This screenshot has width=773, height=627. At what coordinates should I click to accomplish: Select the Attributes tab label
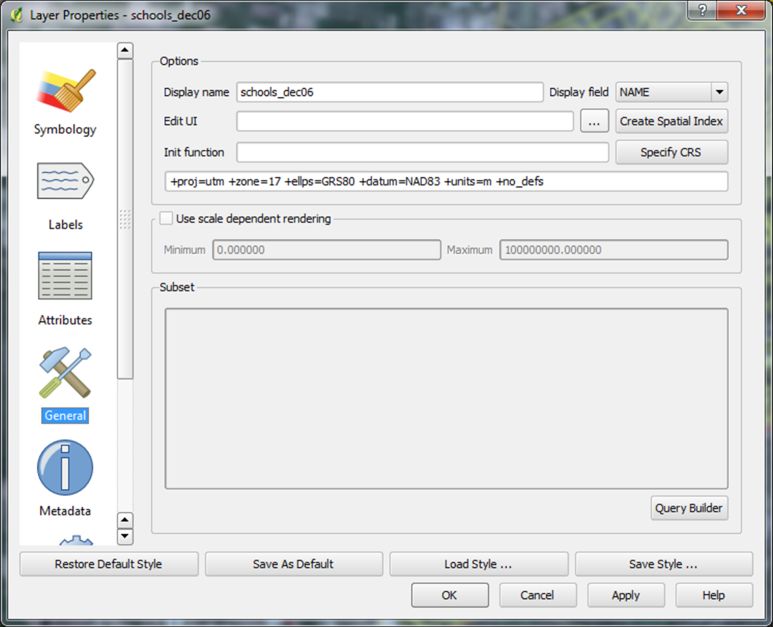pyautogui.click(x=65, y=320)
